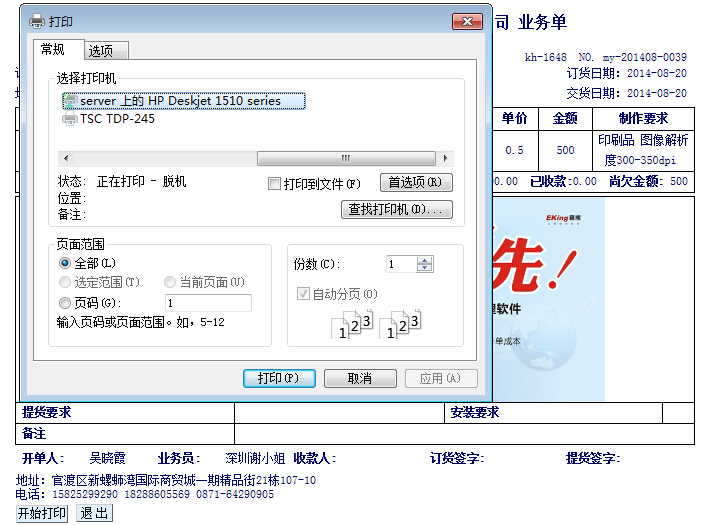Choose the 当前页面 radio button
Image resolution: width=714 pixels, height=525 pixels.
(x=170, y=282)
